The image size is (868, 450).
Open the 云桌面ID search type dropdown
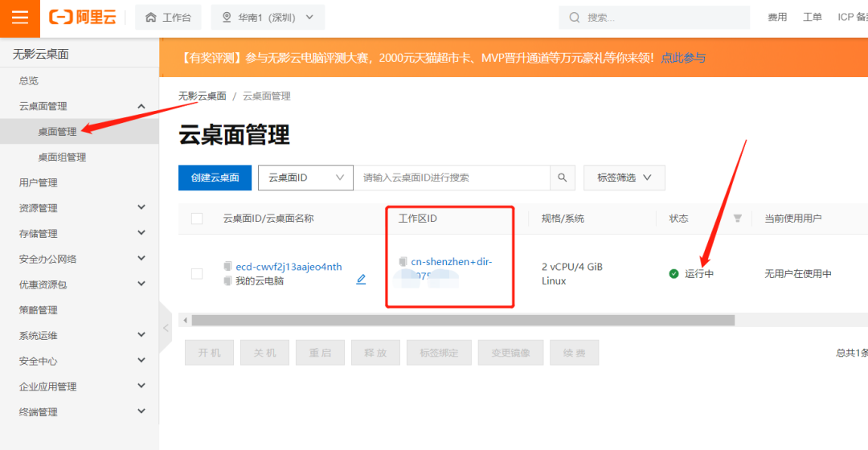[x=305, y=178]
